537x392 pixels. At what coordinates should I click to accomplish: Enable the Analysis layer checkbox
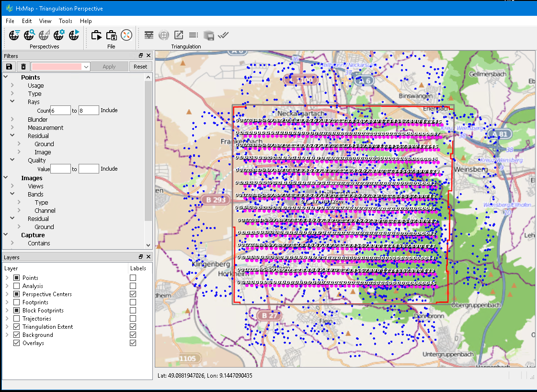point(17,286)
